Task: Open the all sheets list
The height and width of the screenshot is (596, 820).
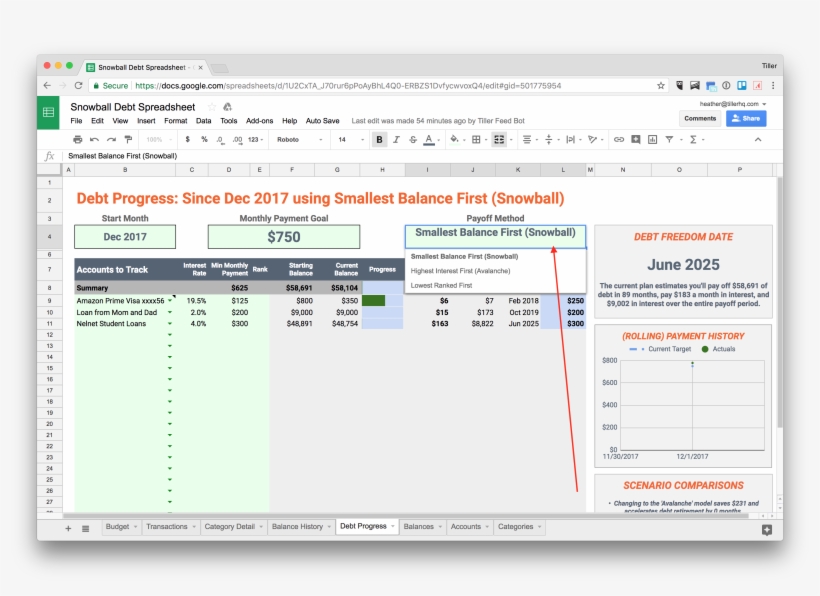Action: [x=85, y=529]
